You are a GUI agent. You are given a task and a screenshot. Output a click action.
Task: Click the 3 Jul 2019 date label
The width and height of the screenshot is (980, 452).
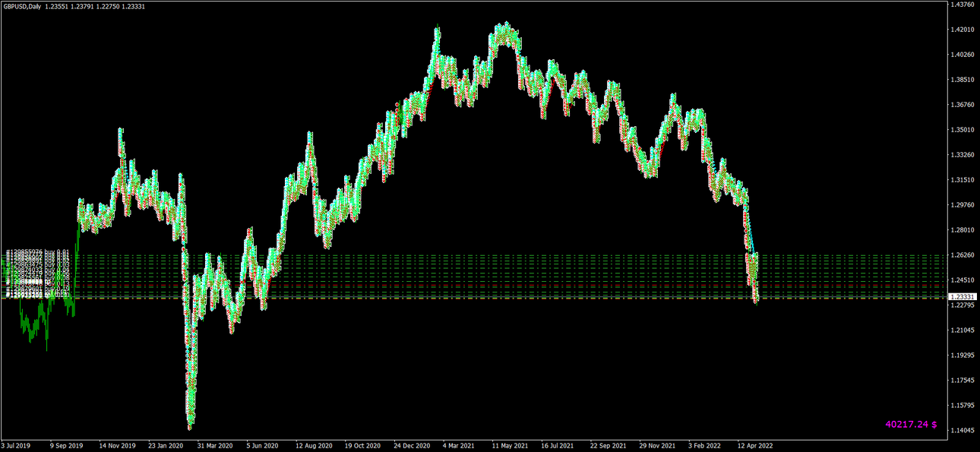point(17,446)
